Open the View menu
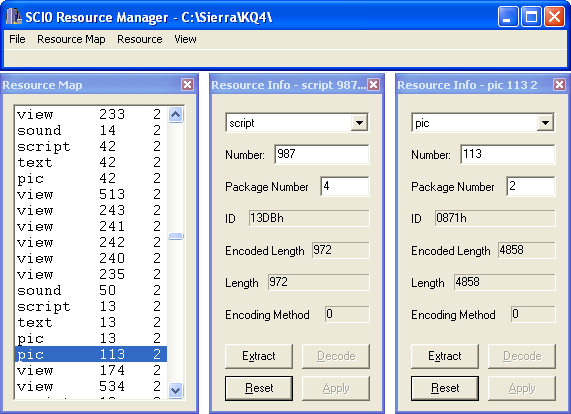Viewport: 571px width, 414px height. (x=185, y=39)
